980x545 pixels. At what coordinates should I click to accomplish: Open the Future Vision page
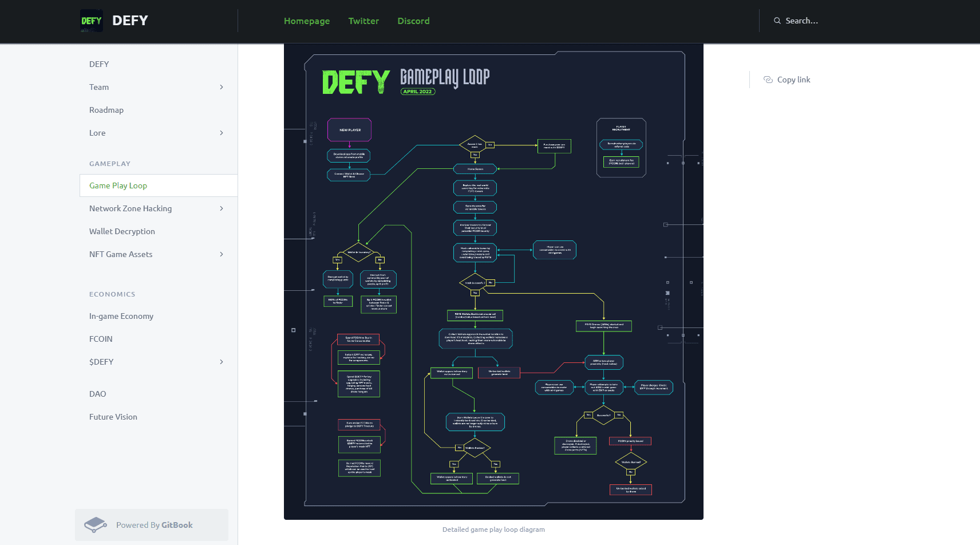coord(159,417)
